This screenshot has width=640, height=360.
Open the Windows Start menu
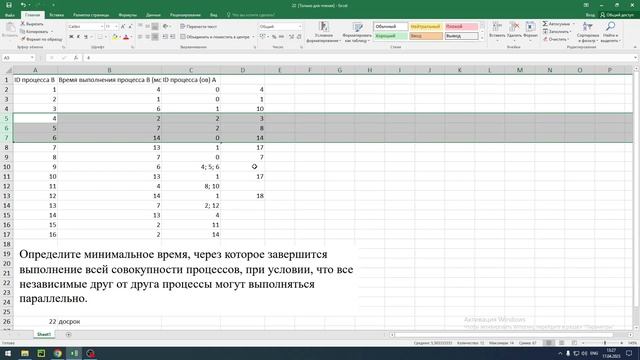pyautogui.click(x=8, y=353)
